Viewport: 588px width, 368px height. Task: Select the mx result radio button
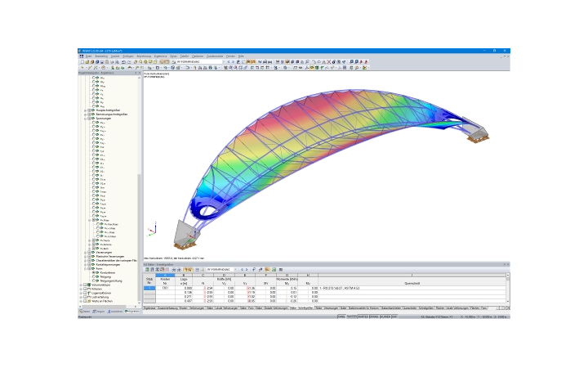pos(93,78)
